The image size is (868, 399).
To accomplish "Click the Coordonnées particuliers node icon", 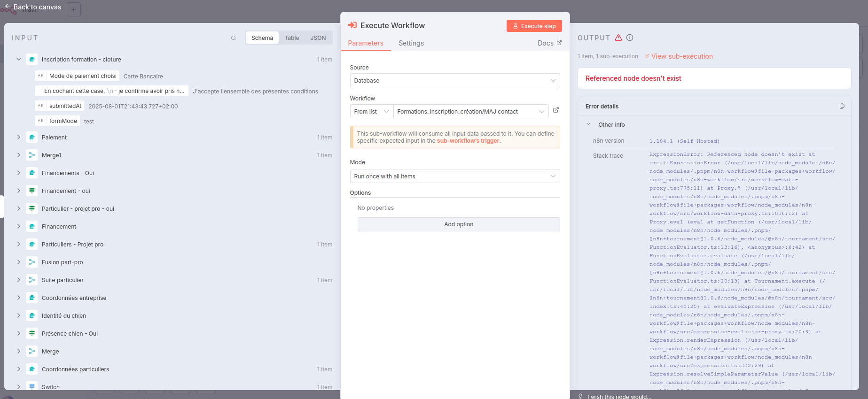I will 32,369.
